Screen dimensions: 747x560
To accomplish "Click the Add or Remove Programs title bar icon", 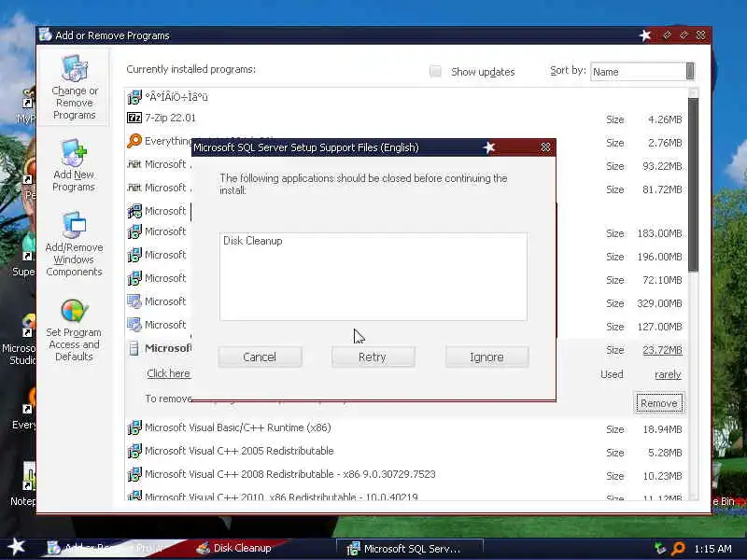I will click(46, 35).
